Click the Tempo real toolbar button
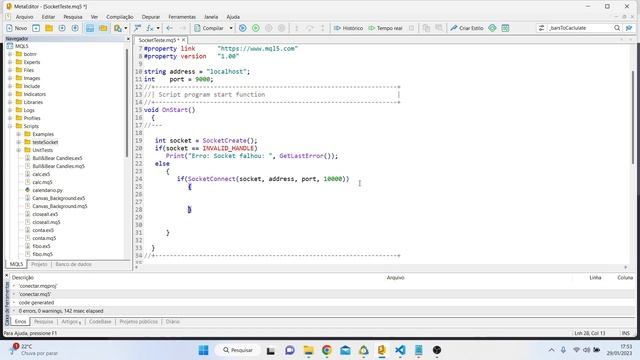Screen dimensions: 640x360 (385, 28)
